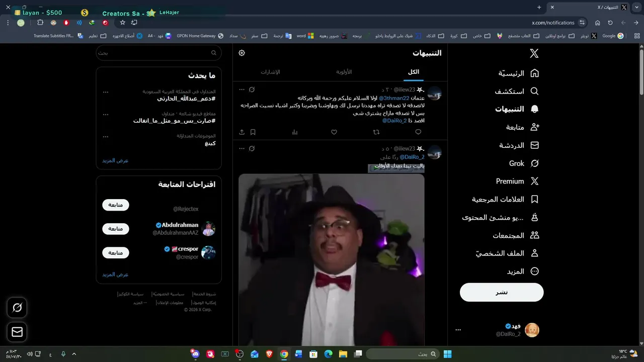Click the x.com/notifications address bar
The width and height of the screenshot is (644, 362).
pyautogui.click(x=553, y=23)
